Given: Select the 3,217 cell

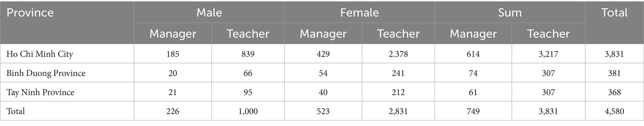Looking at the screenshot, I should tap(548, 54).
